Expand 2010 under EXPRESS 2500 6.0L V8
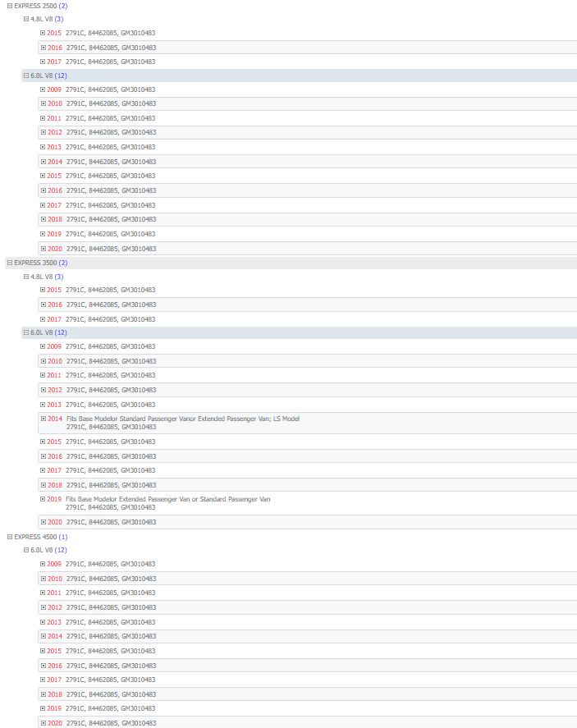Image resolution: width=577 pixels, height=728 pixels. [44, 103]
